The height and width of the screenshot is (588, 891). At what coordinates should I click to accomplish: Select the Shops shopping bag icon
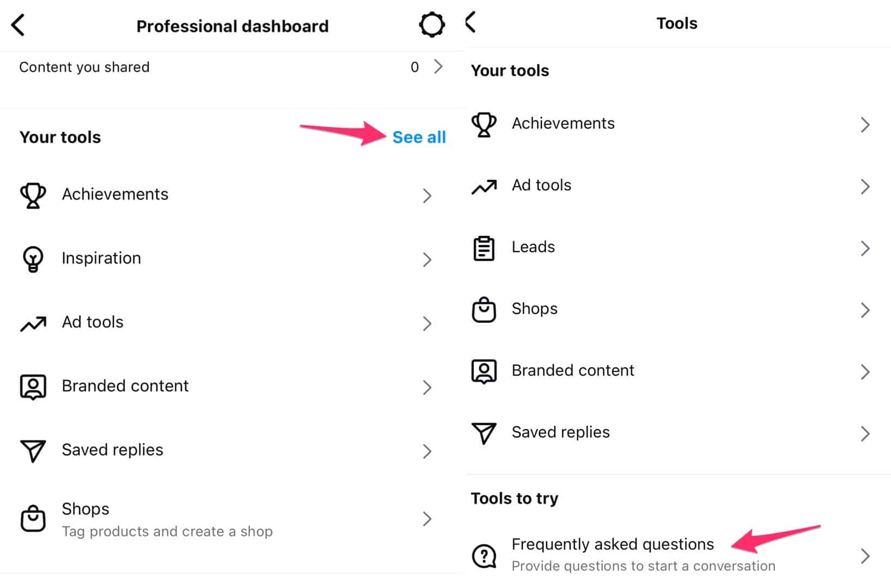click(33, 518)
